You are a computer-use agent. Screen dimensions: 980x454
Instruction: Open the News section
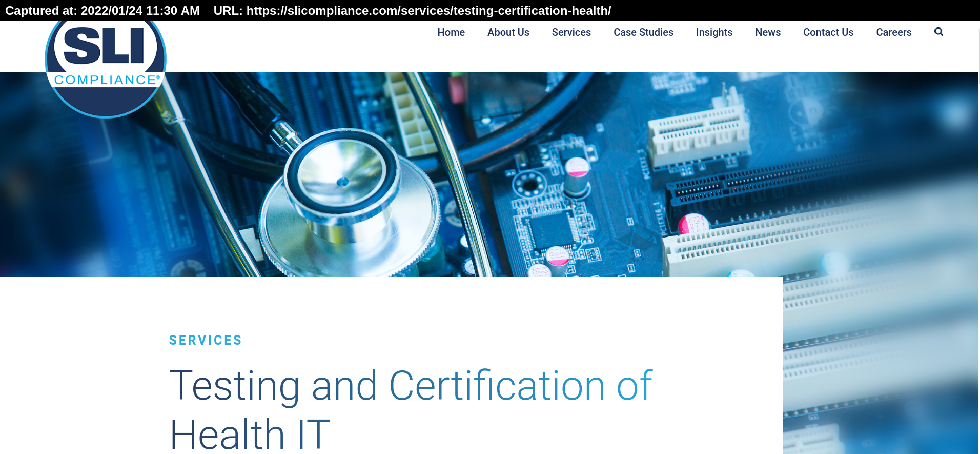click(767, 32)
